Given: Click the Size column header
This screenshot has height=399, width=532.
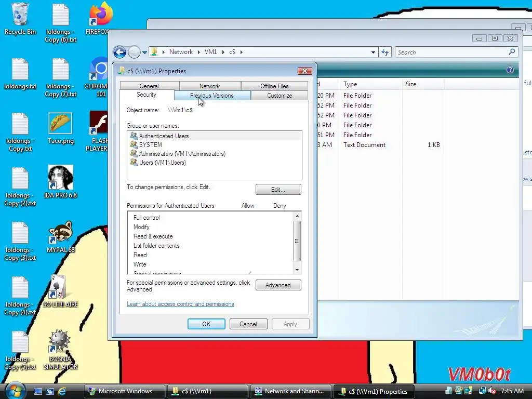Looking at the screenshot, I should (x=423, y=84).
